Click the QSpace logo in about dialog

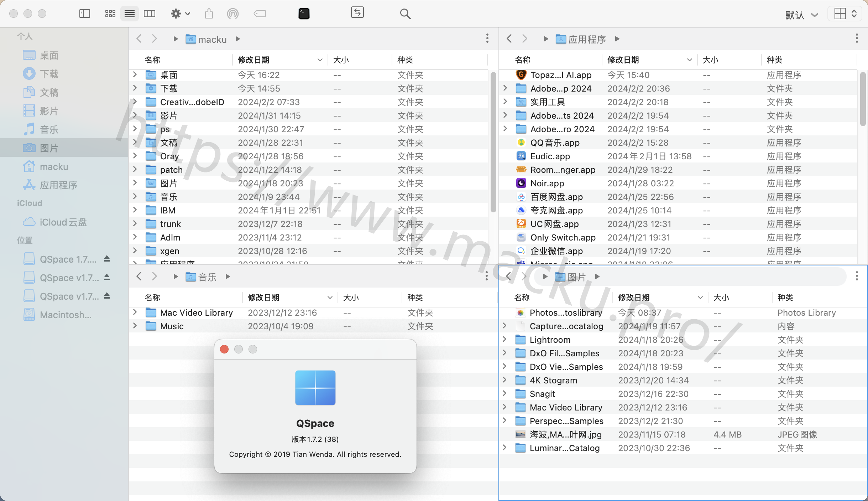pyautogui.click(x=315, y=388)
